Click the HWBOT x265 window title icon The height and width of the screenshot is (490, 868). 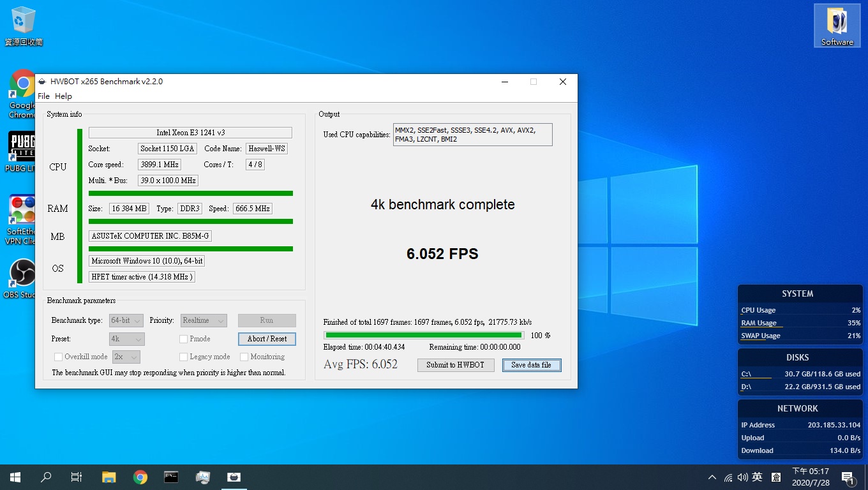click(42, 82)
